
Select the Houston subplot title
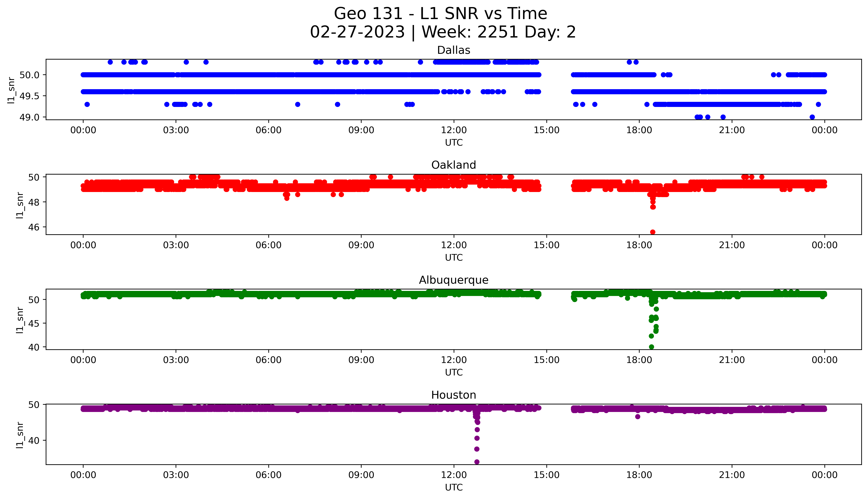[454, 395]
